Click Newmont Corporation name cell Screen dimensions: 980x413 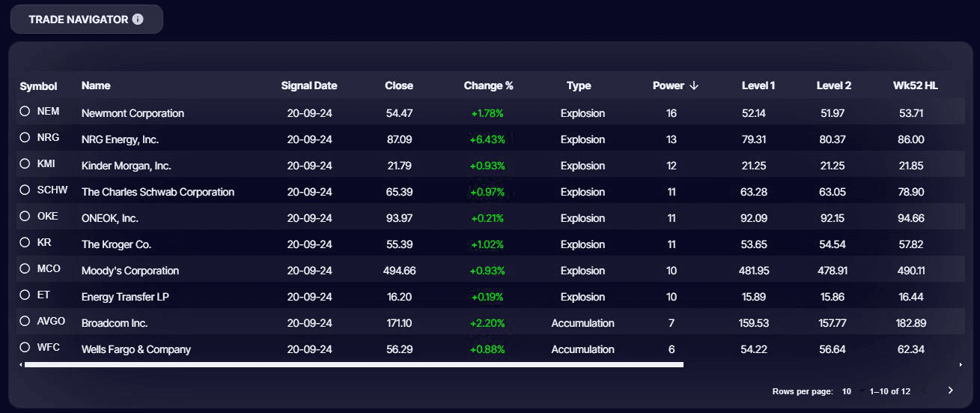pyautogui.click(x=133, y=113)
